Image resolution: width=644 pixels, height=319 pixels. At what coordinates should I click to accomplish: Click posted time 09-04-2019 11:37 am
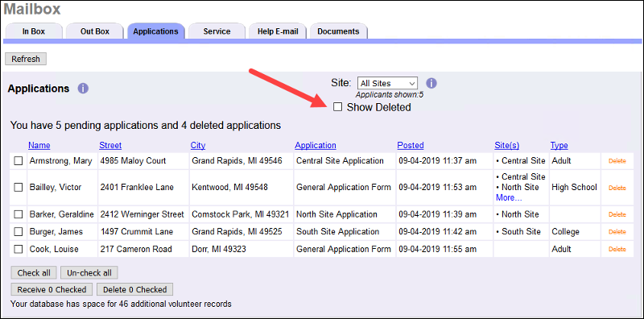(x=437, y=161)
